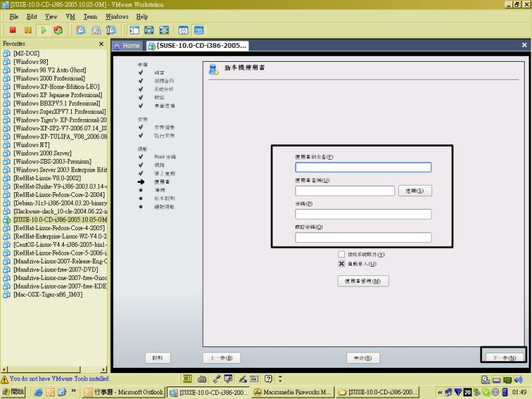Click the Console View toolbar icon
The image size is (532, 399).
[199, 30]
